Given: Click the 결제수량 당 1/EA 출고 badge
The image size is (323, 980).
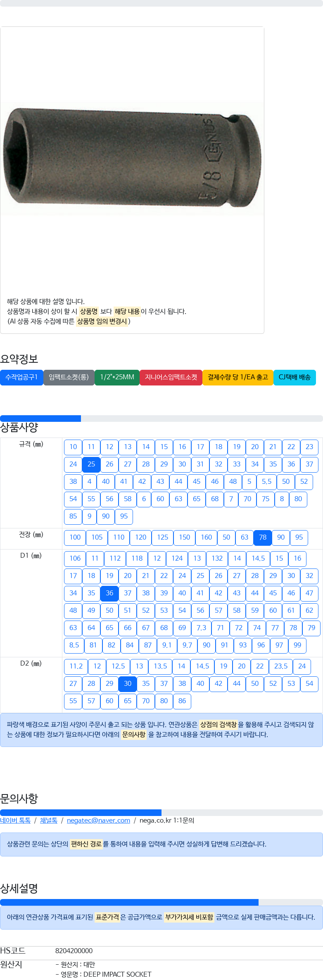Looking at the screenshot, I should [237, 377].
